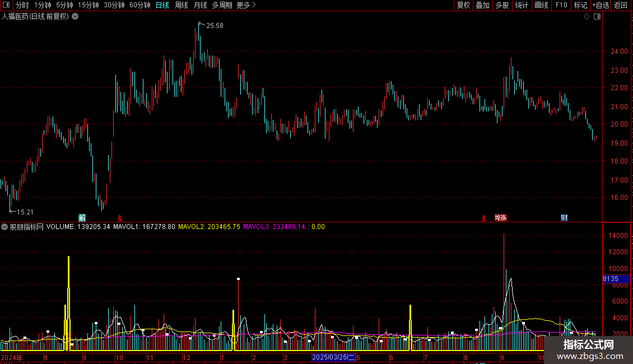Click the 25.58 high price label
The width and height of the screenshot is (633, 364).
(x=215, y=25)
